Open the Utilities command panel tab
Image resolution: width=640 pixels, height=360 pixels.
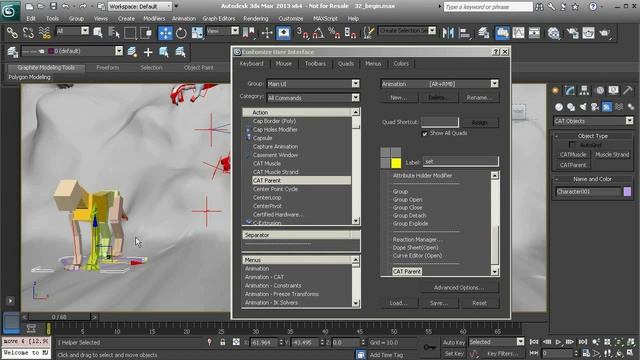point(628,91)
